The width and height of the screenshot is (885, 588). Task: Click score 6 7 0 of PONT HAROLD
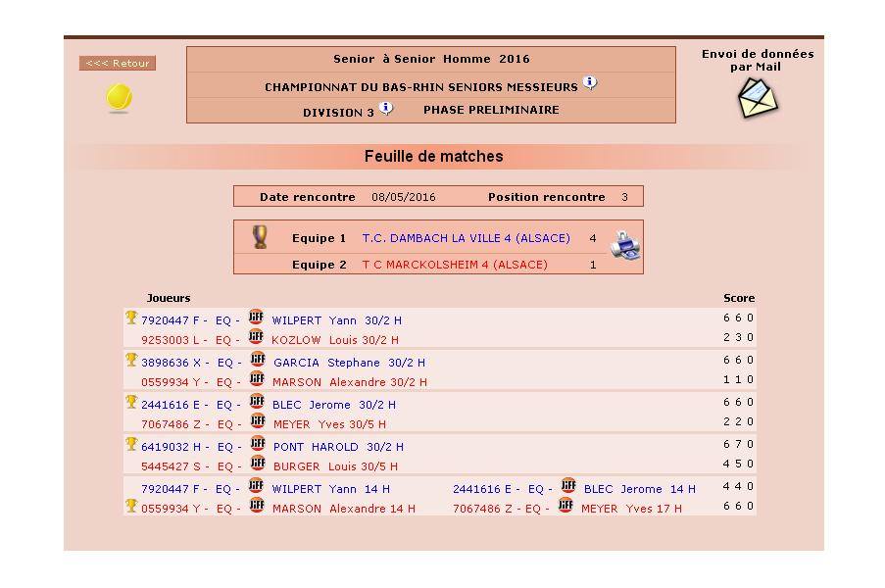pos(738,444)
